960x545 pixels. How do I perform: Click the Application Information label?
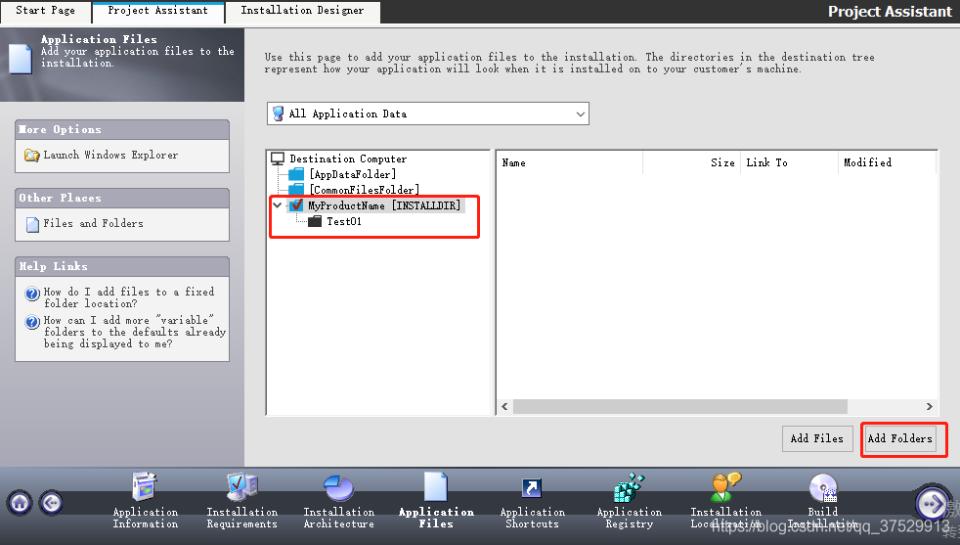(145, 518)
